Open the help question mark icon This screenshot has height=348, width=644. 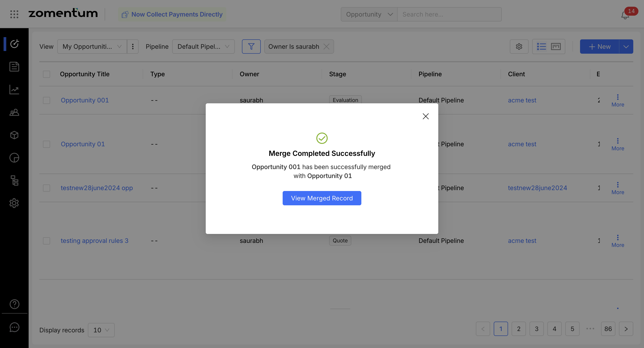click(14, 304)
